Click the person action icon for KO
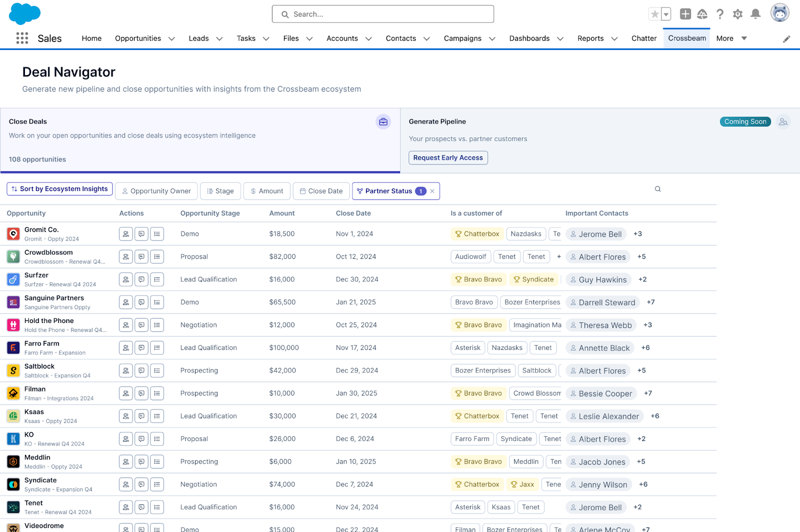This screenshot has width=800, height=532. tap(126, 438)
